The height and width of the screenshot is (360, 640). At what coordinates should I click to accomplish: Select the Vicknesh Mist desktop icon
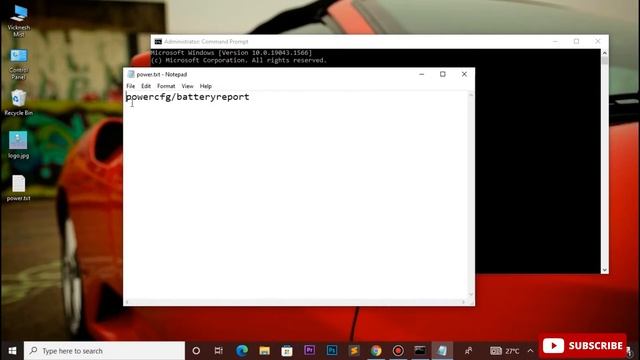tap(19, 21)
